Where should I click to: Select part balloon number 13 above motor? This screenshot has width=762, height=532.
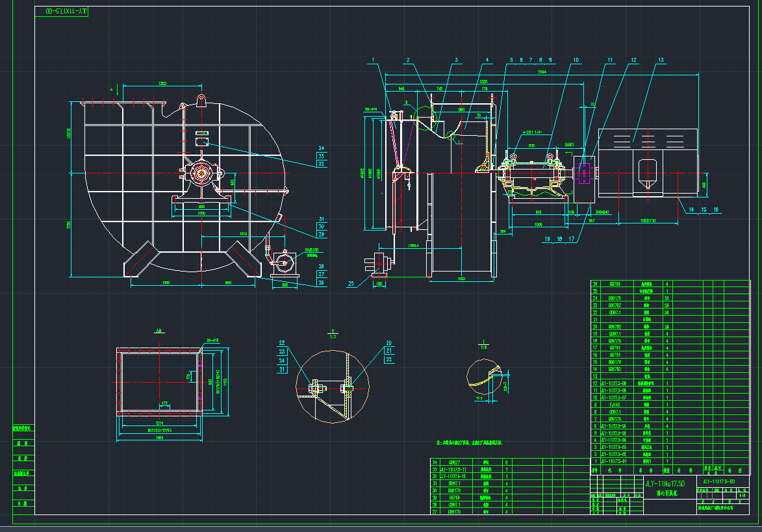click(661, 60)
